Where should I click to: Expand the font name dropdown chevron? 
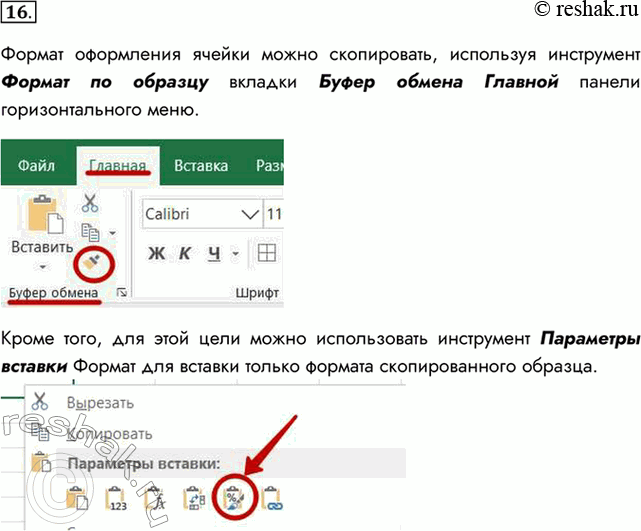[250, 214]
